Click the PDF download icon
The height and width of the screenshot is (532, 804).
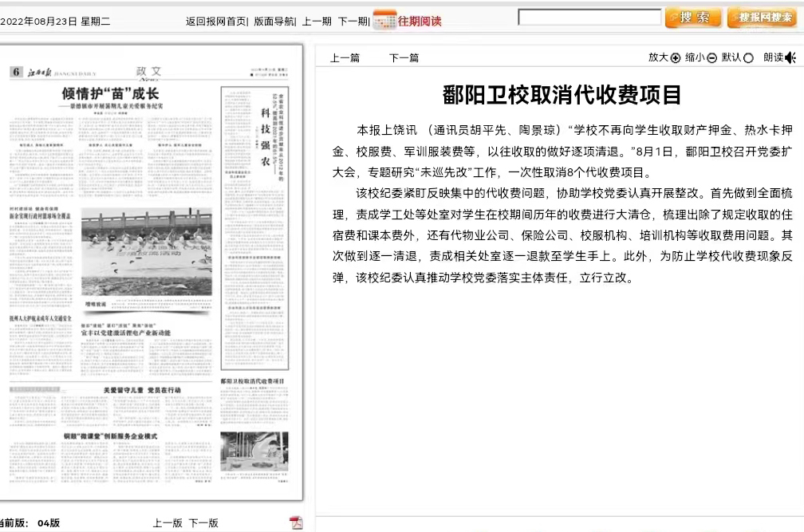[296, 522]
